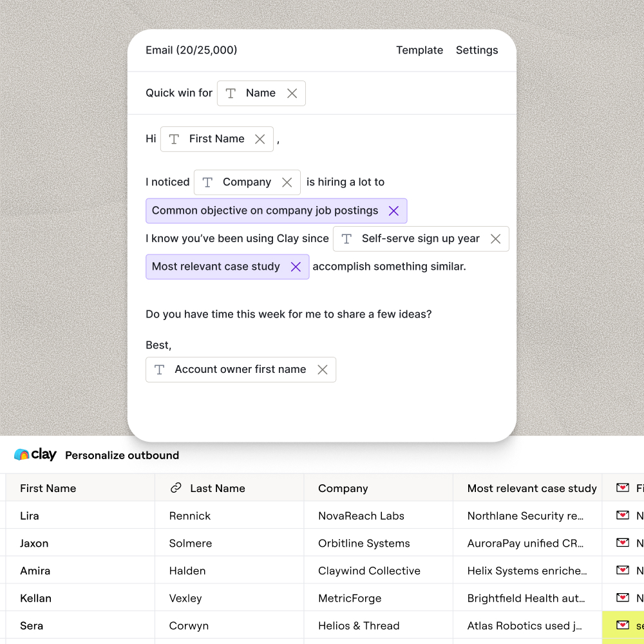The image size is (644, 644).
Task: Remove Most relevant case study token
Action: (296, 267)
